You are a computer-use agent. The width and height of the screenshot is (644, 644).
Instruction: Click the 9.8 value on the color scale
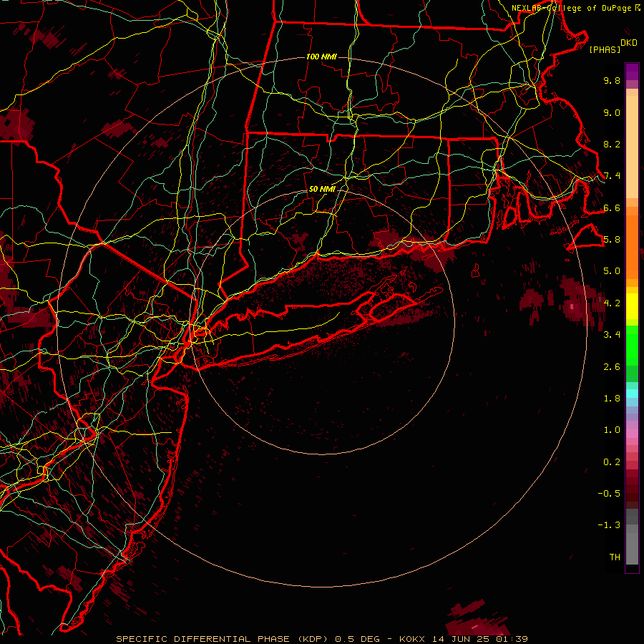click(x=612, y=80)
